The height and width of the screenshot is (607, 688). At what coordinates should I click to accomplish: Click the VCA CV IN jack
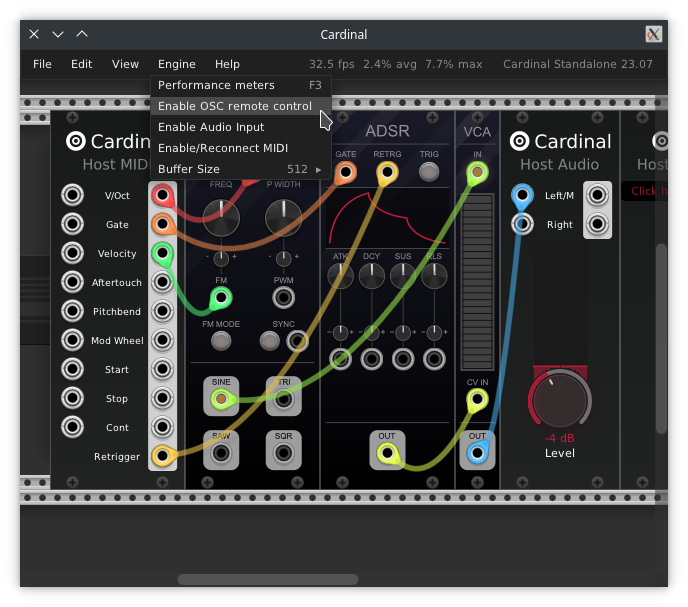(478, 401)
